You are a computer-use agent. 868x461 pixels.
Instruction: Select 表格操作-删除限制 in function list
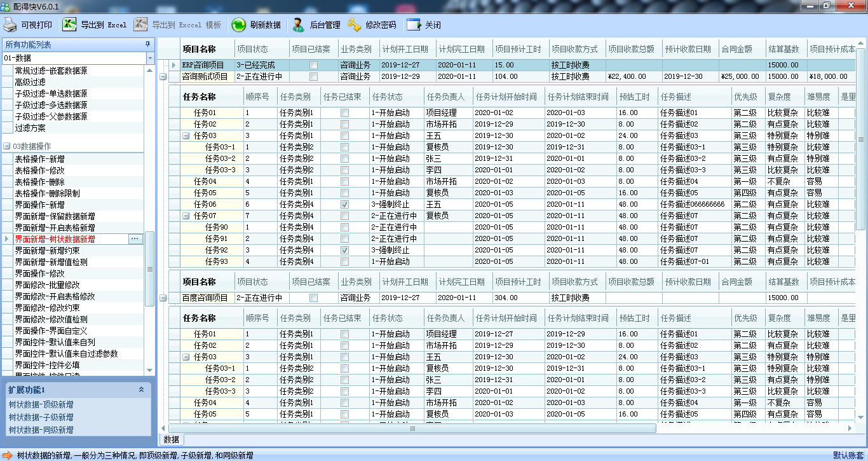coord(48,193)
